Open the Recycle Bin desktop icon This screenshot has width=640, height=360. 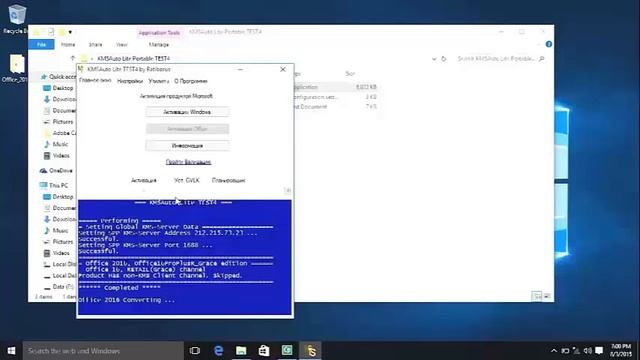(x=16, y=19)
